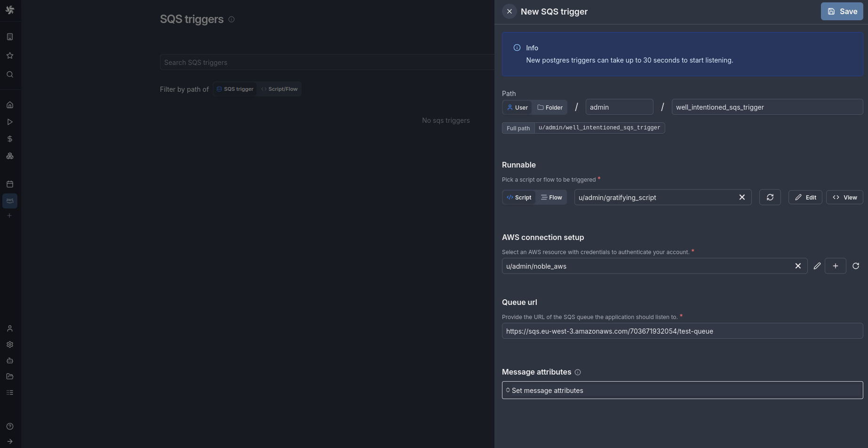
Task: Open audit logs list icon in sidebar
Action: click(x=10, y=392)
